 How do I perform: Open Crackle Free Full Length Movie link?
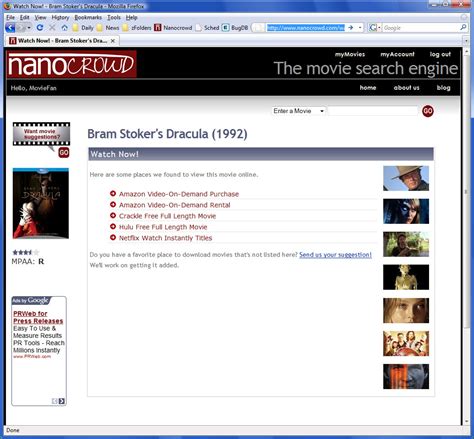[x=167, y=216]
